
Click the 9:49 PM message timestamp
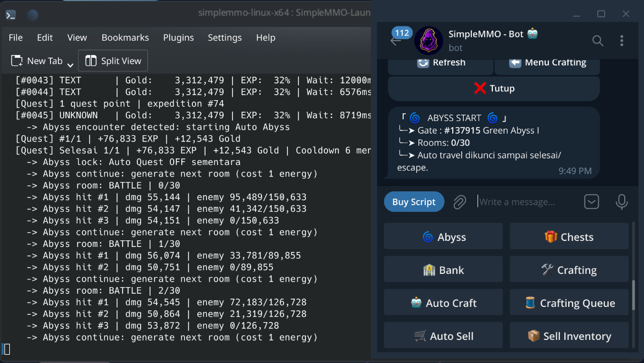[x=575, y=171]
